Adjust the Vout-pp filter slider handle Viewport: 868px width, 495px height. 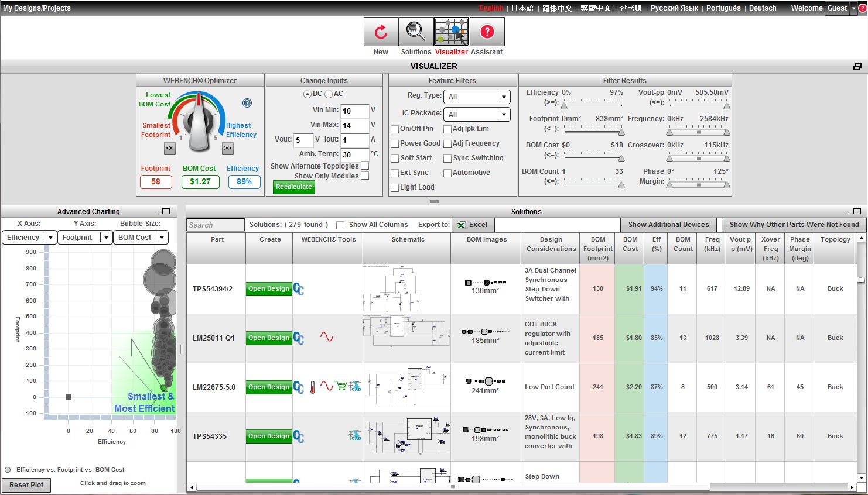click(727, 106)
